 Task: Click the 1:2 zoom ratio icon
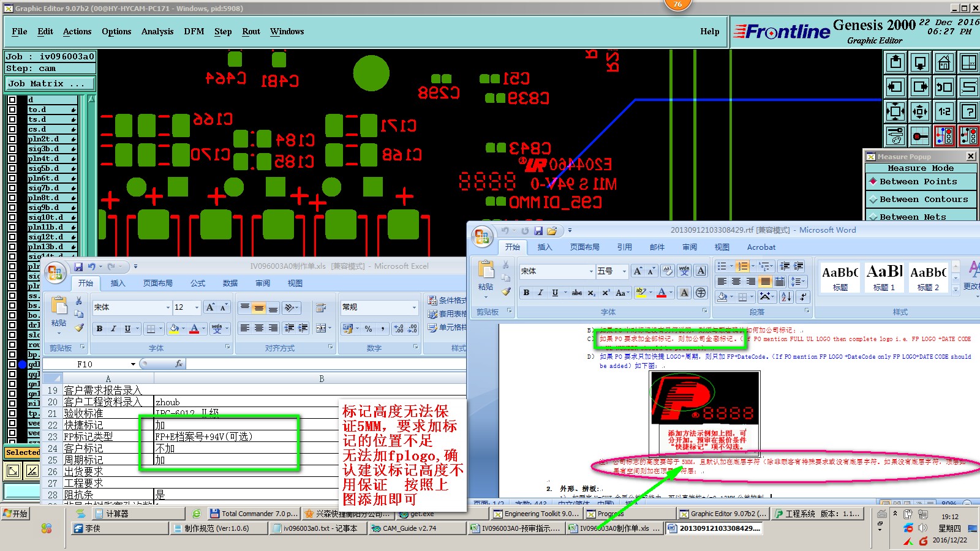(944, 111)
